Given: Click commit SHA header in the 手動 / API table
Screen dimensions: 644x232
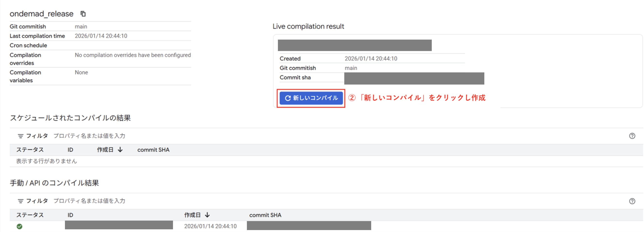Looking at the screenshot, I should click(265, 215).
